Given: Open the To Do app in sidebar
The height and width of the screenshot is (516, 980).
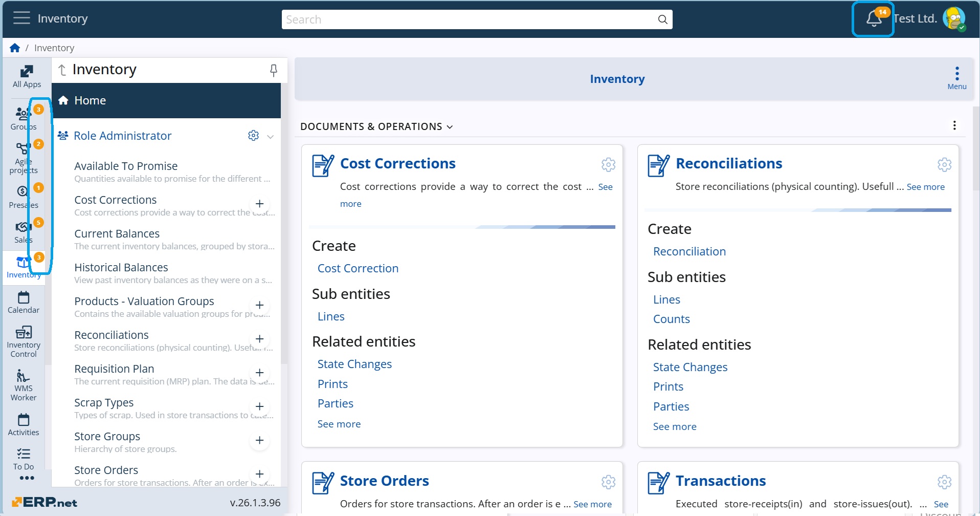Looking at the screenshot, I should [24, 459].
